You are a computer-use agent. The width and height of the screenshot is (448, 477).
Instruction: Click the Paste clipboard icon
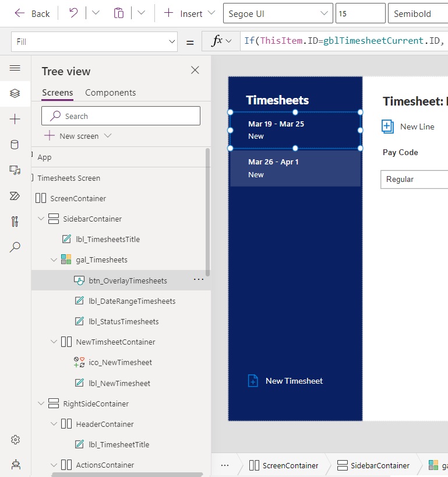click(x=119, y=13)
